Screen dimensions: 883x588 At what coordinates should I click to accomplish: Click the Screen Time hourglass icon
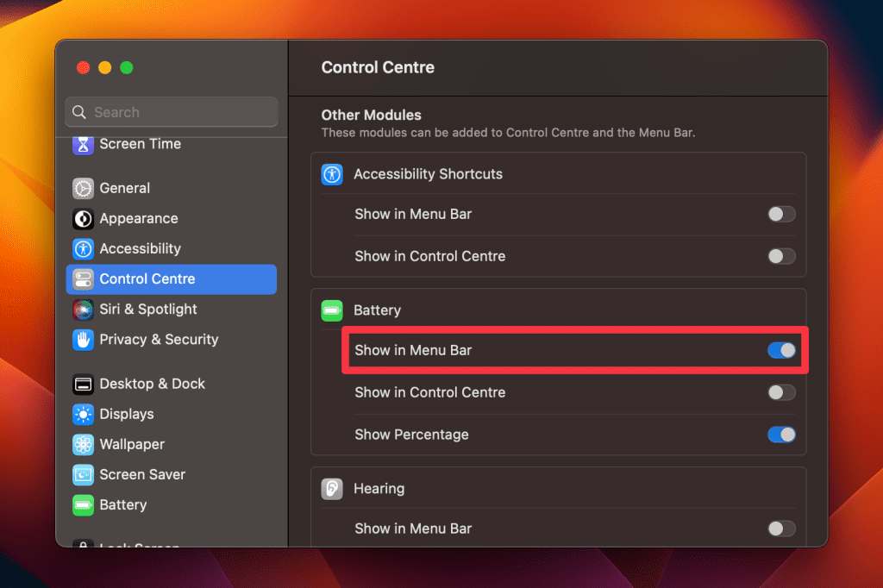83,145
